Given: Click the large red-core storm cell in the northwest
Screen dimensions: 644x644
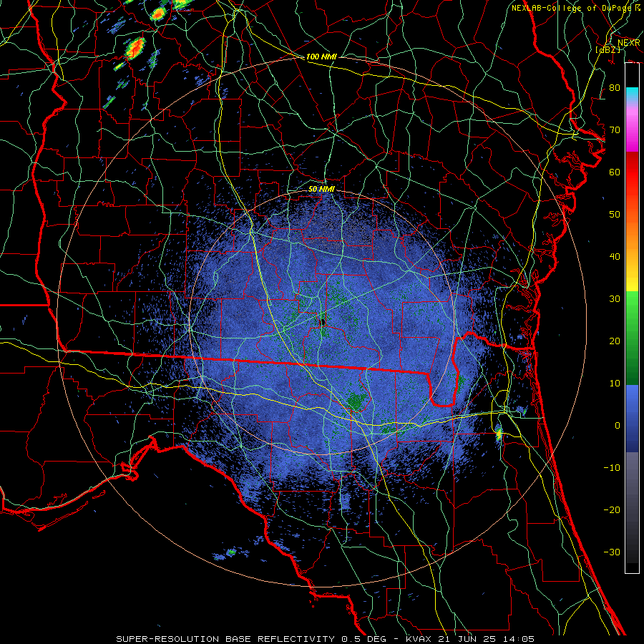Looking at the screenshot, I should [135, 48].
